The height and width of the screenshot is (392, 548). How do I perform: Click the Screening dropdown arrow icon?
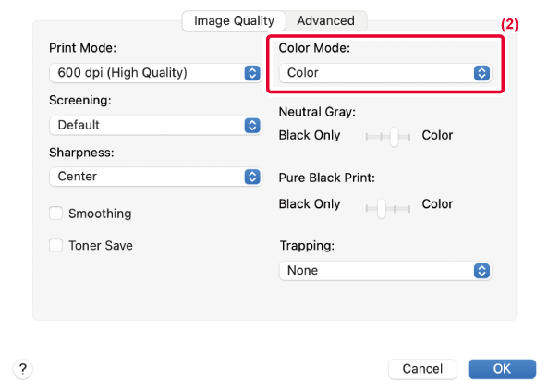tap(252, 126)
